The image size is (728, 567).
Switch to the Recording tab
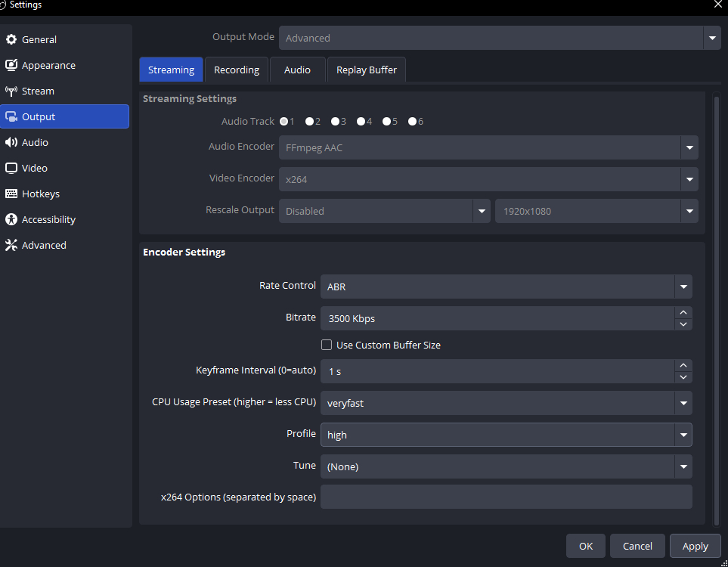237,70
